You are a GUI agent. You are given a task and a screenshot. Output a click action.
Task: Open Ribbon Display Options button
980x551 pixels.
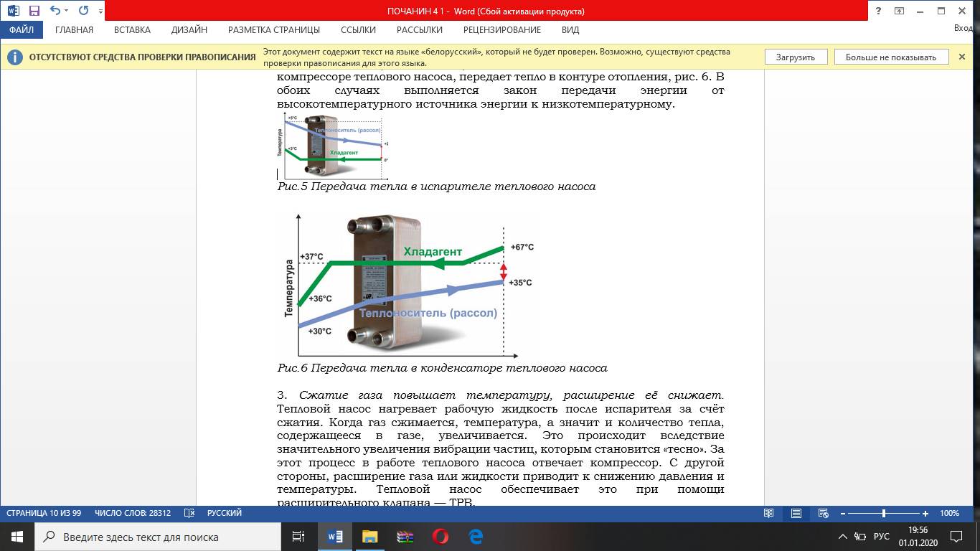click(899, 11)
